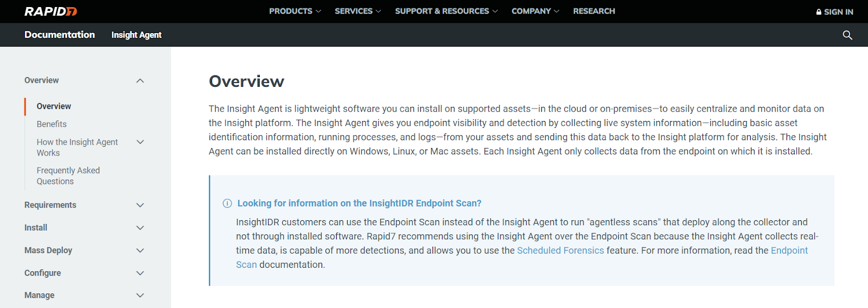Expand the Install chevron
The height and width of the screenshot is (308, 868).
[140, 228]
